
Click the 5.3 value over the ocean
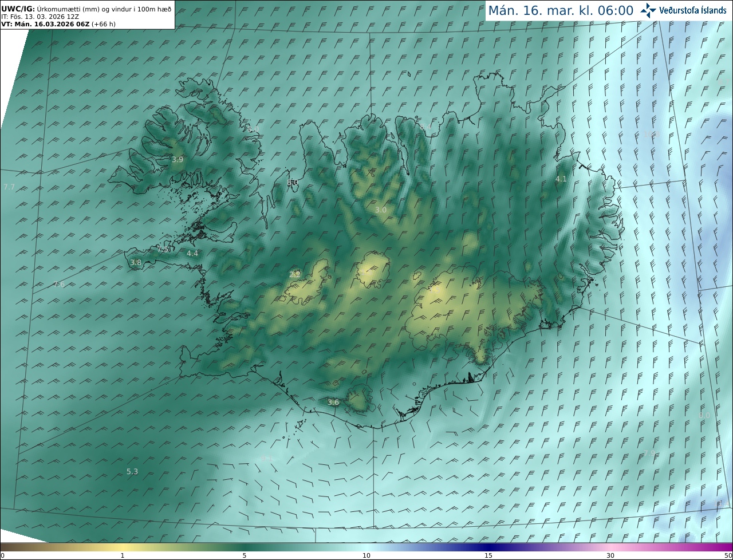click(132, 472)
